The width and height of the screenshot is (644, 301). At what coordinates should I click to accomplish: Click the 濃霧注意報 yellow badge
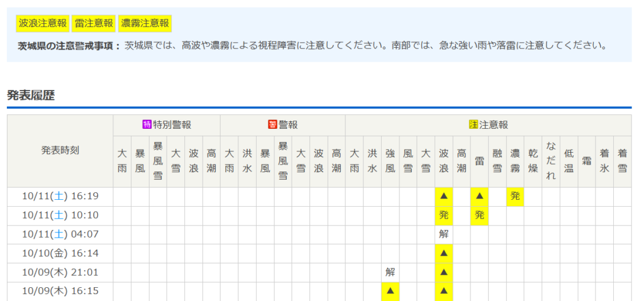point(145,24)
